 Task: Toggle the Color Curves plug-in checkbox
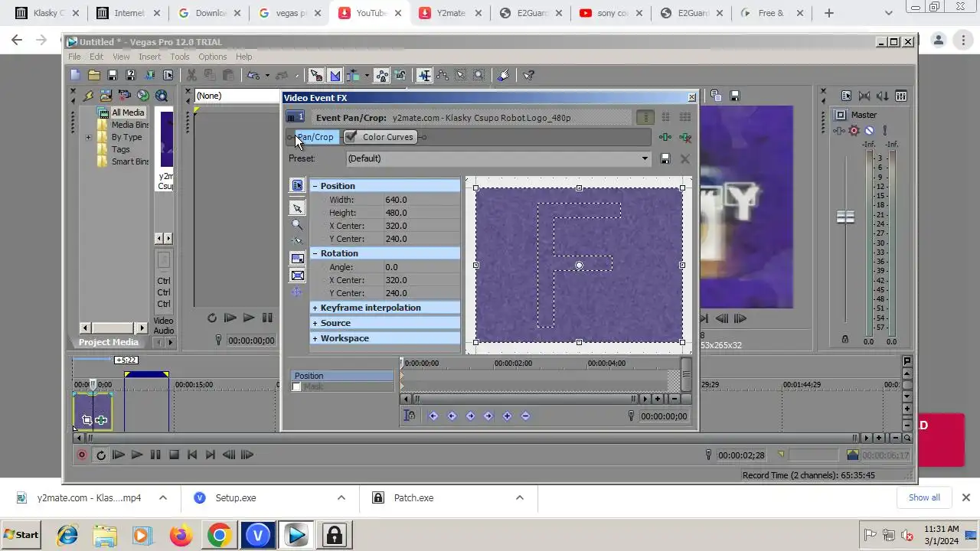[351, 136]
